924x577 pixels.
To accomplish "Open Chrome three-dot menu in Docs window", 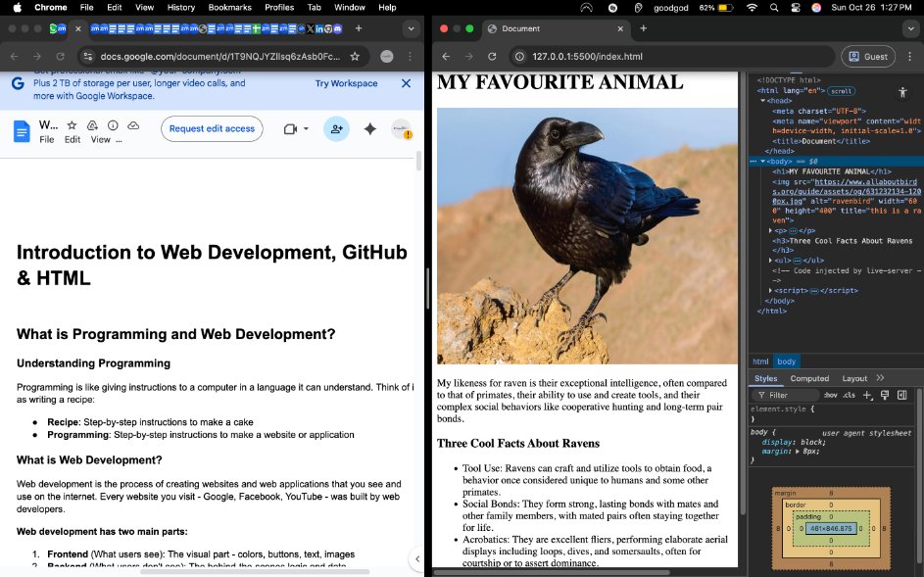I will click(411, 57).
